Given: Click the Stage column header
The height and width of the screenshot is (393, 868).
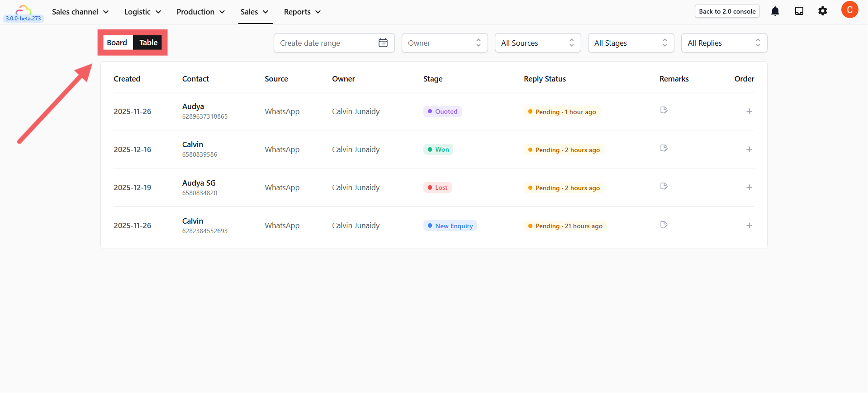Looking at the screenshot, I should 433,79.
